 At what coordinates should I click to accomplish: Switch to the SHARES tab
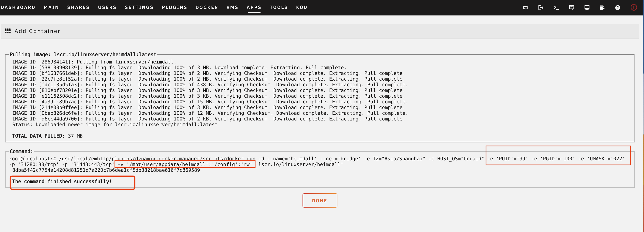[x=78, y=8]
